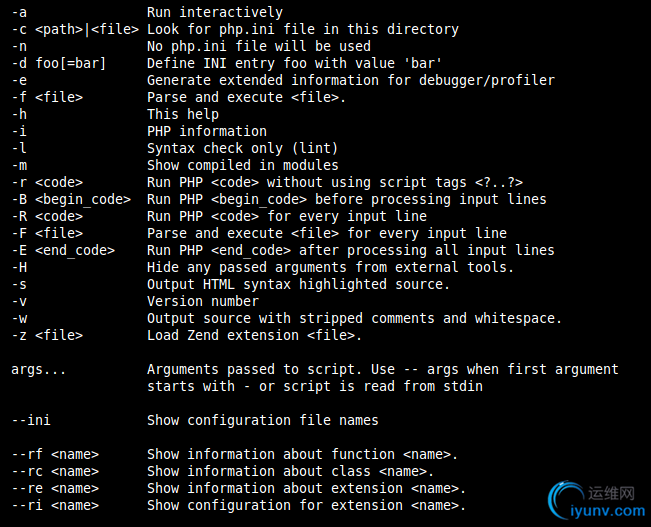The width and height of the screenshot is (651, 527).
Task: Click the 'No php.ini file will be used' line
Action: (259, 46)
